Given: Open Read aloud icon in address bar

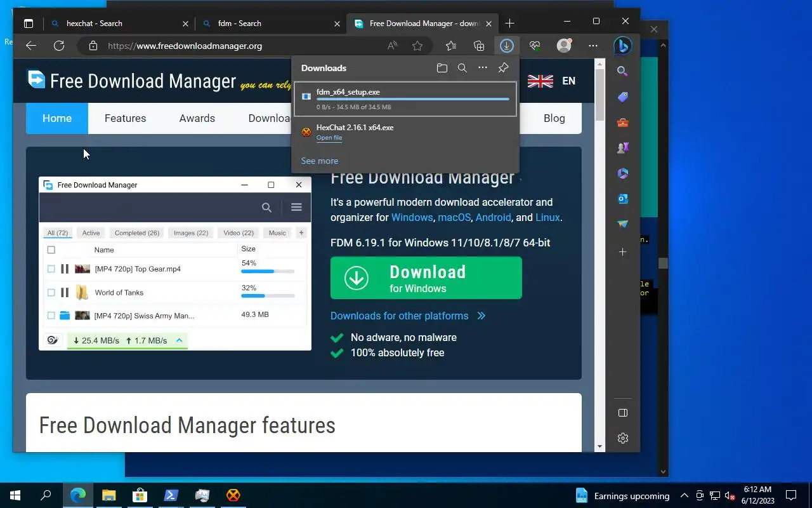Looking at the screenshot, I should 393,46.
